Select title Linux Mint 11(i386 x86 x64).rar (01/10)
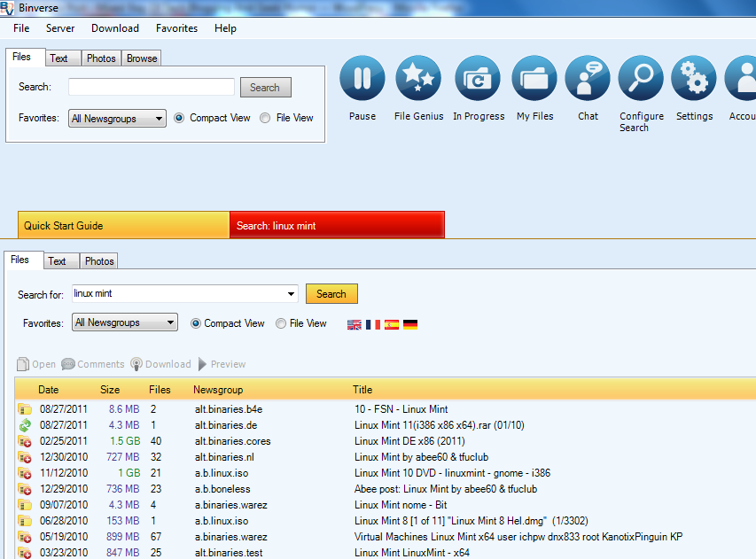Image resolution: width=756 pixels, height=559 pixels. tap(440, 425)
